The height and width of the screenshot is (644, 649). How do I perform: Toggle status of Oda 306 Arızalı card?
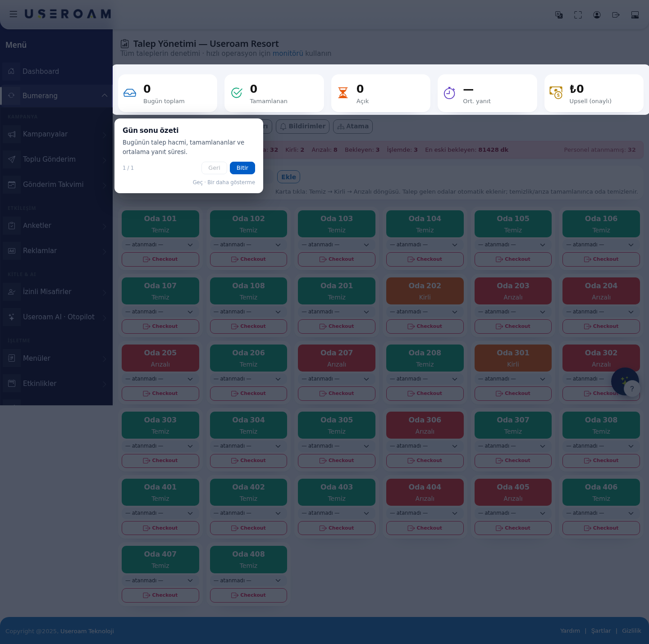point(425,425)
